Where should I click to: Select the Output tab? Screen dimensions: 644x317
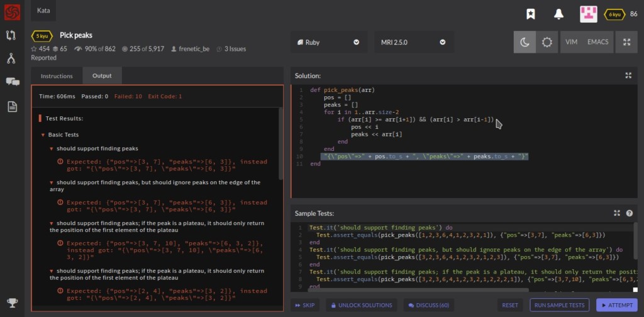[102, 76]
